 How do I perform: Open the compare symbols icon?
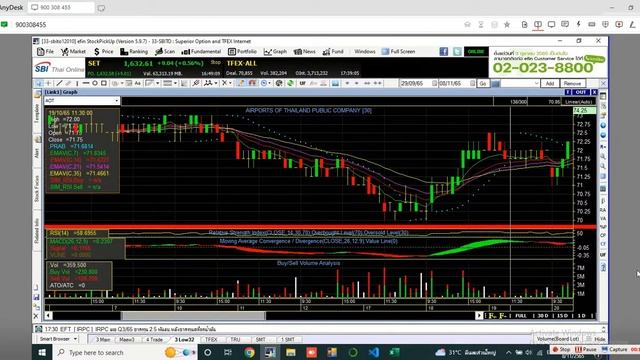tap(208, 83)
